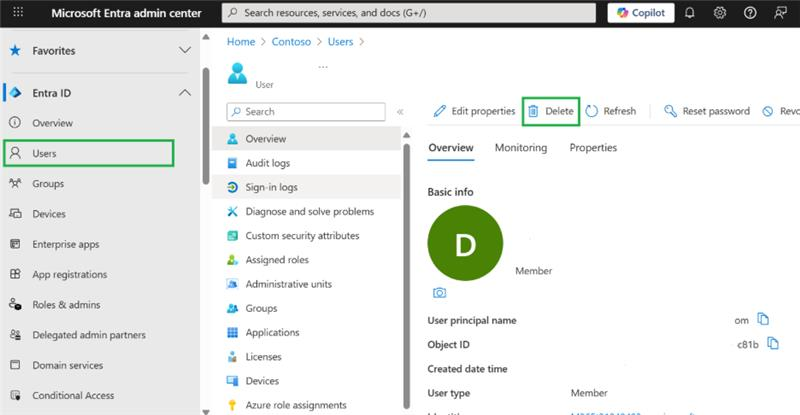Image resolution: width=800 pixels, height=415 pixels.
Task: Focus the user menu Search field
Action: (x=306, y=111)
